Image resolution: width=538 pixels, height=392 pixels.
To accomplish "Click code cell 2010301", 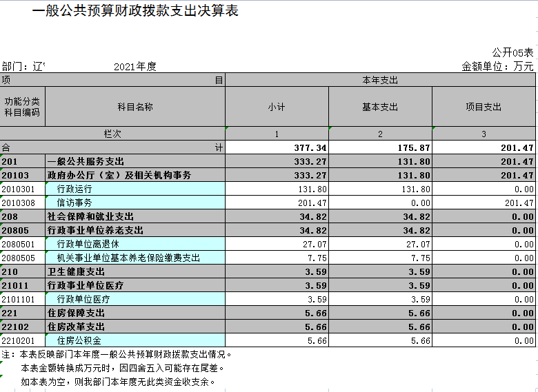I will point(22,189).
